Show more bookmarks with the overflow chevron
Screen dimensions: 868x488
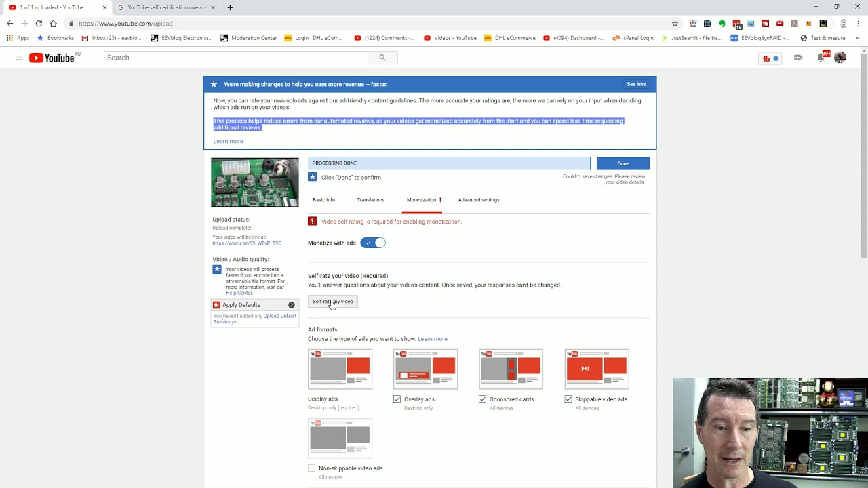(857, 38)
